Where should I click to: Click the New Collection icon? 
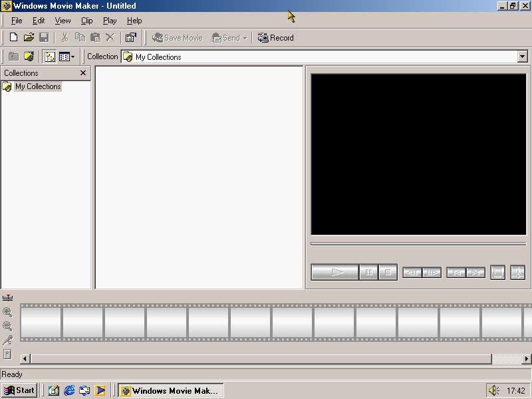pyautogui.click(x=29, y=57)
